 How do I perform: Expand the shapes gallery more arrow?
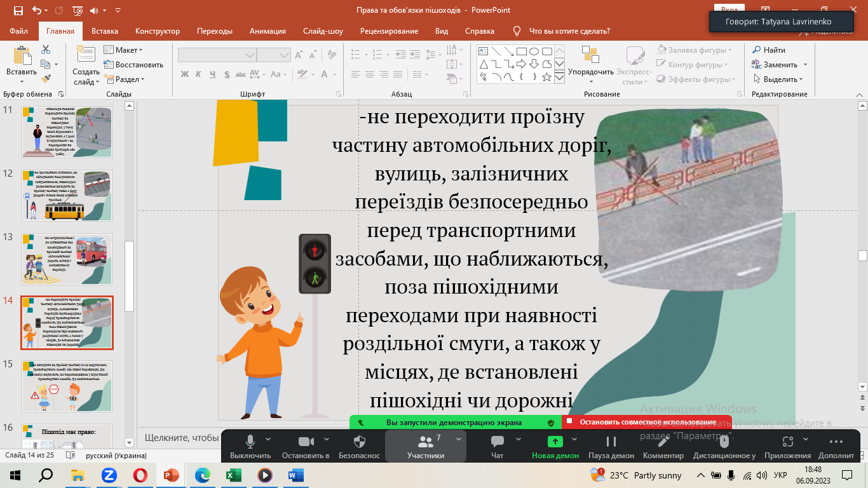[559, 78]
